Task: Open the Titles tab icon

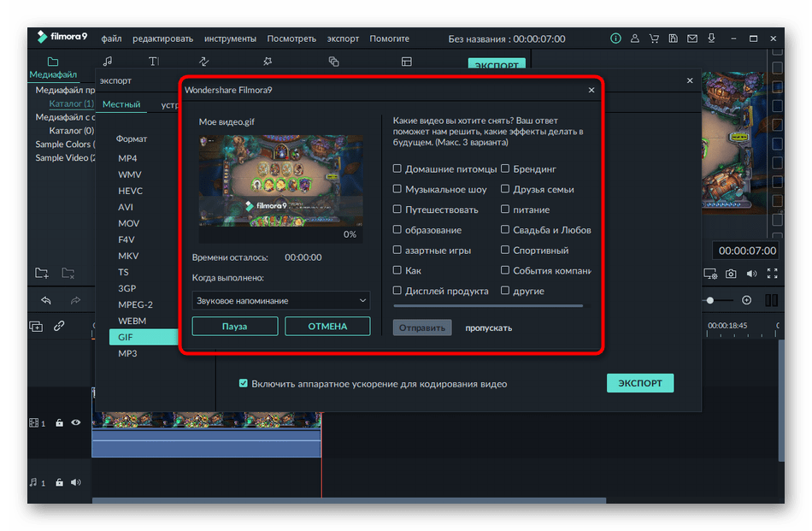Action: [154, 62]
